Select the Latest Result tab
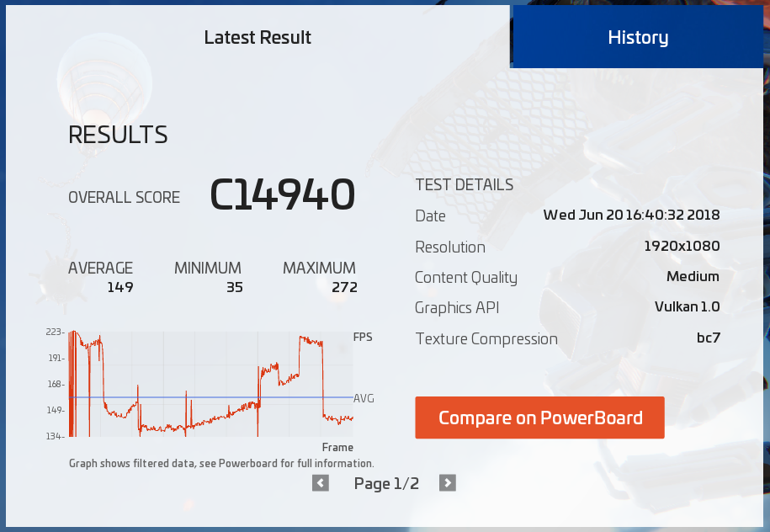 tap(258, 37)
